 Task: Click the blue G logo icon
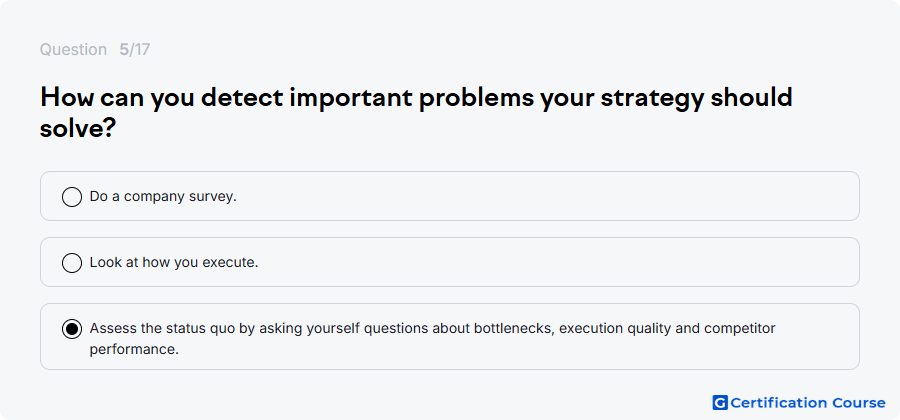click(720, 403)
